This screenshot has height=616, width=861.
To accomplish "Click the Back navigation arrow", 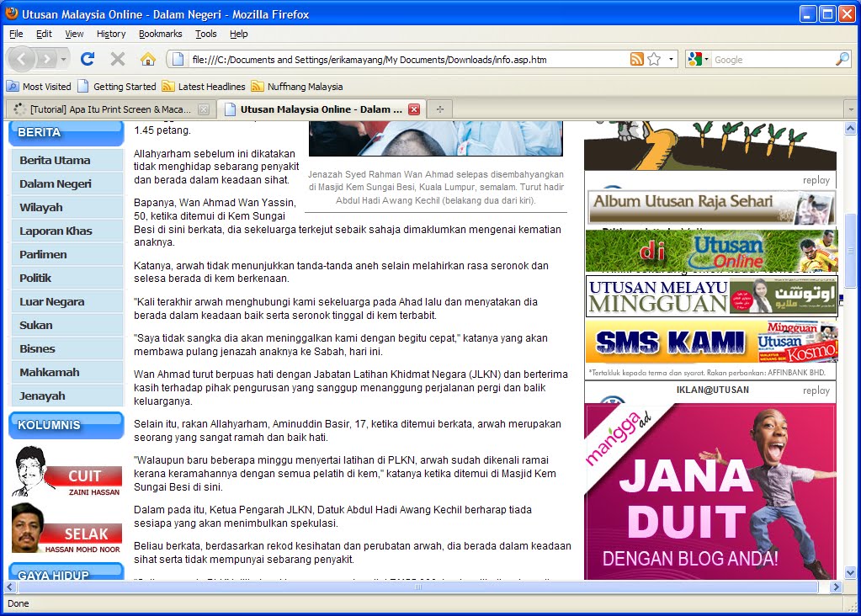I will point(22,58).
